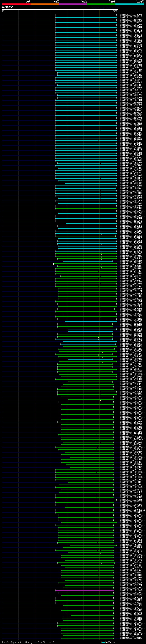Open hit UniRef100_B9MXD5
146x644 pixels.
pyautogui.click(x=131, y=20)
